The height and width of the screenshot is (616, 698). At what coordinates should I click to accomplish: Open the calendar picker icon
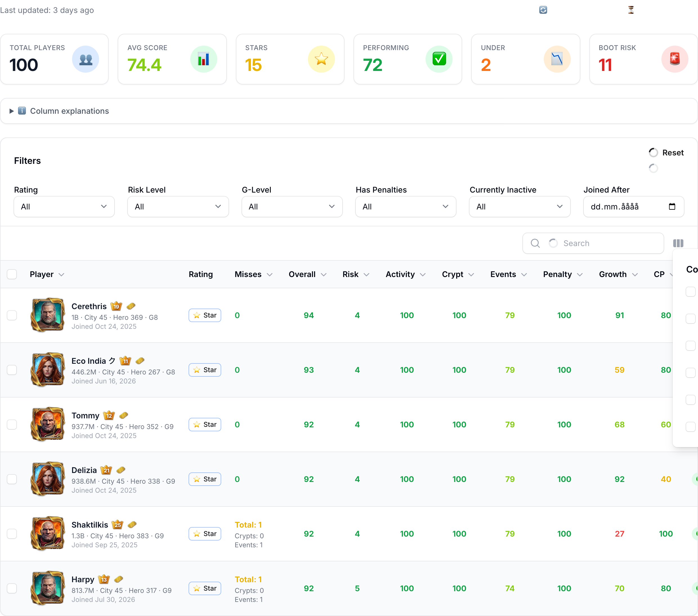672,206
